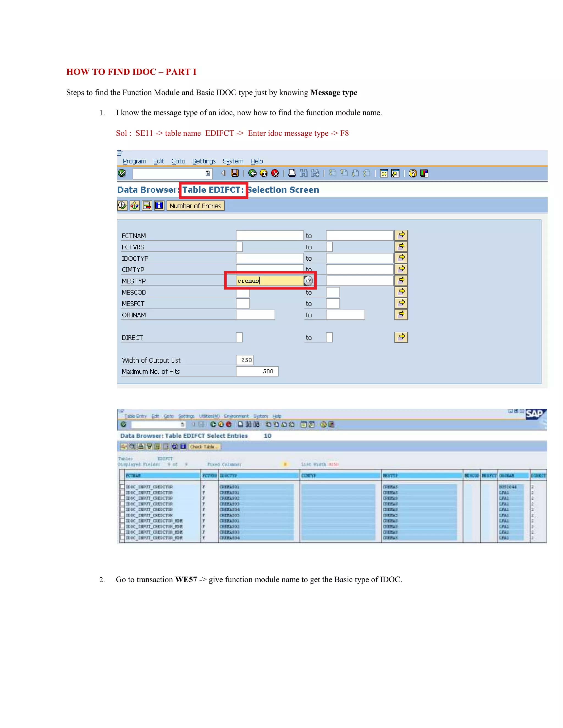Viewport: 563px width, 728px height.
Task: Tick checkbox for IDOC_INPUT_CREDITOR row with BUS1044
Action: pyautogui.click(x=122, y=487)
